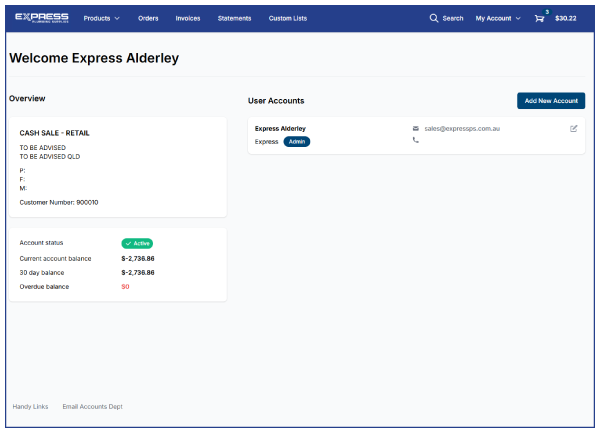Open the Handy Links footer link

(x=30, y=406)
